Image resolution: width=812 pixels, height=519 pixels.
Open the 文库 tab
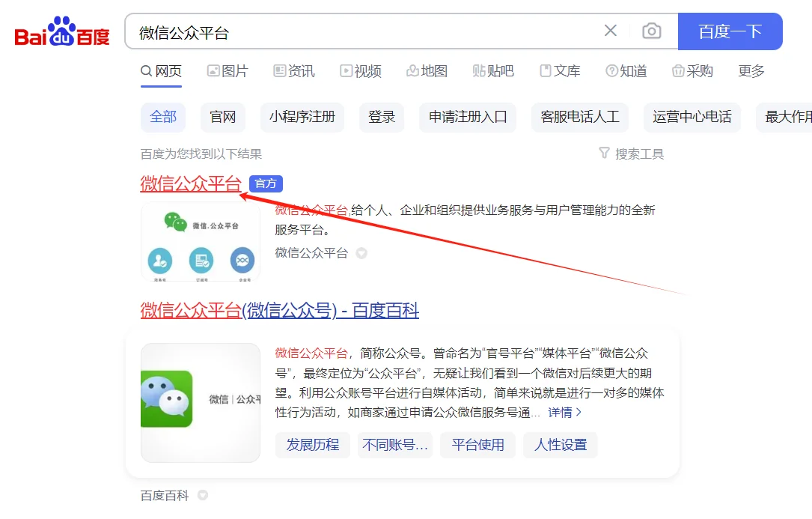pyautogui.click(x=560, y=71)
